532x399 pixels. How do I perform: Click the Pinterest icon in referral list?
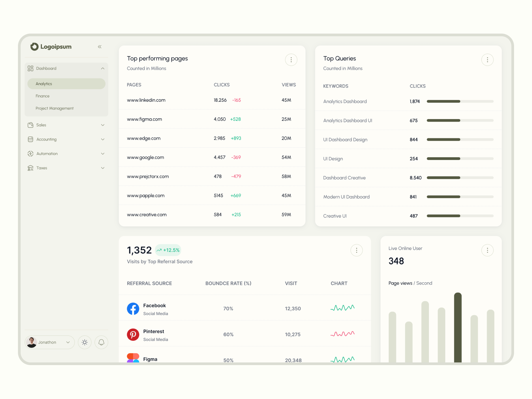(x=133, y=334)
